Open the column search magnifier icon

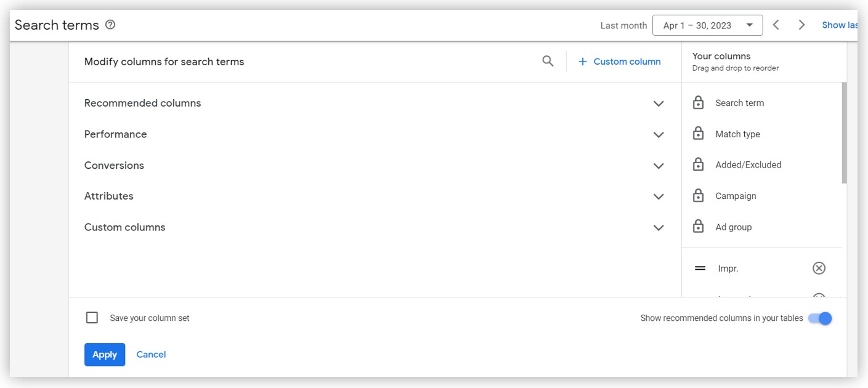(x=548, y=61)
